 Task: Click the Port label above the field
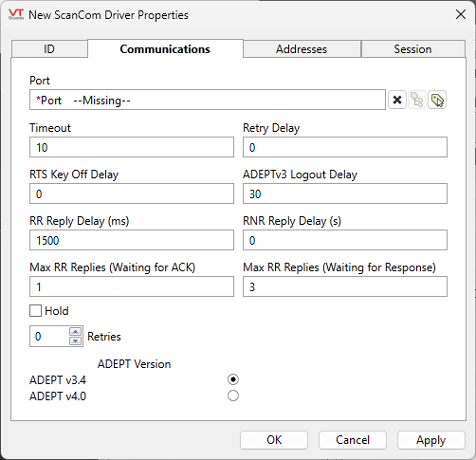[x=40, y=81]
